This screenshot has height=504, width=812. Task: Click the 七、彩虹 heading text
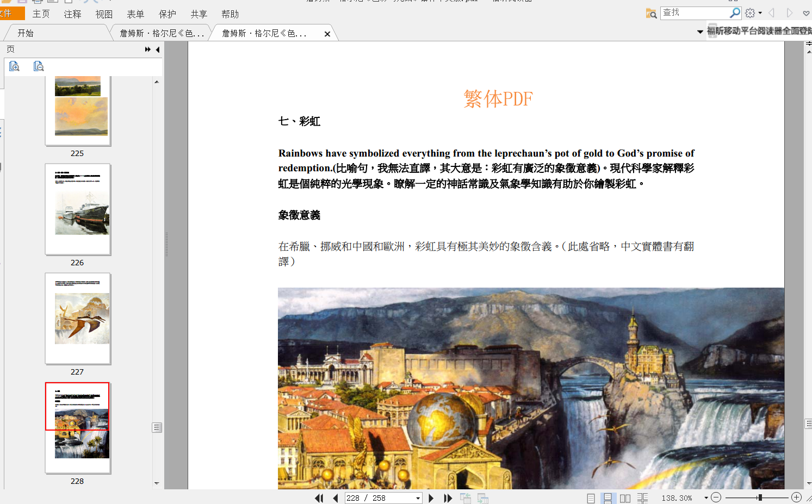coord(299,121)
